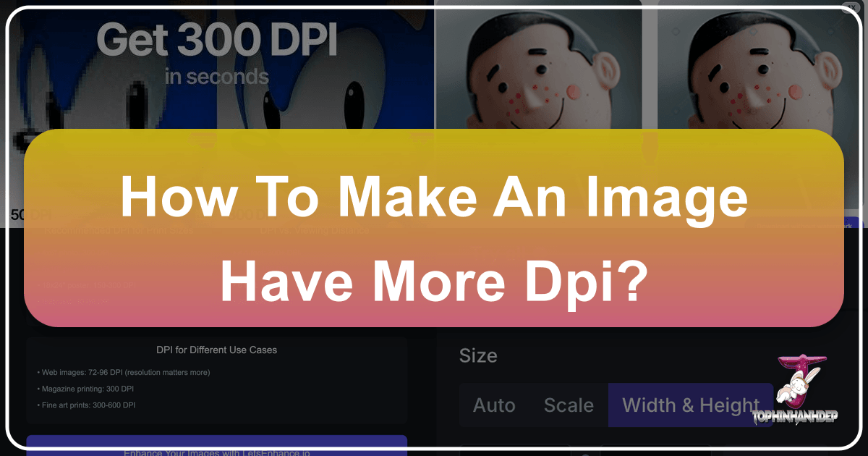Click the Enhance Your Images with LetsEnhance.io button
Viewport: 868px width, 456px height.
(x=216, y=449)
